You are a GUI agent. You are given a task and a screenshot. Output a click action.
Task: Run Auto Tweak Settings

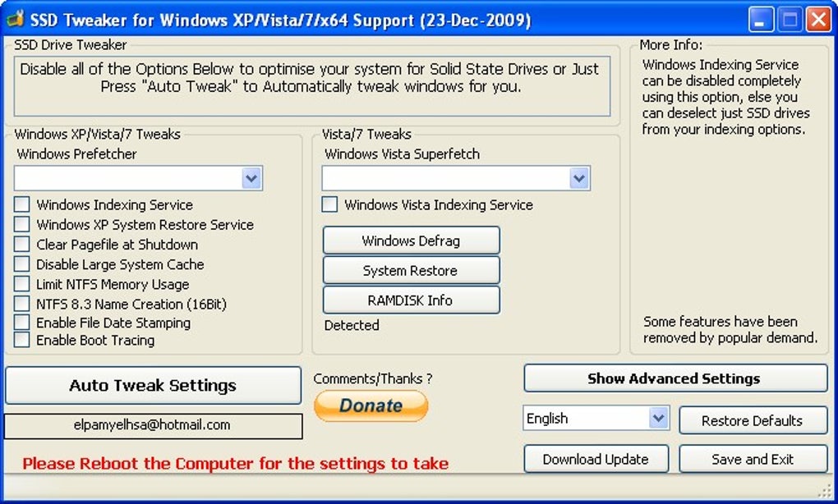click(153, 385)
